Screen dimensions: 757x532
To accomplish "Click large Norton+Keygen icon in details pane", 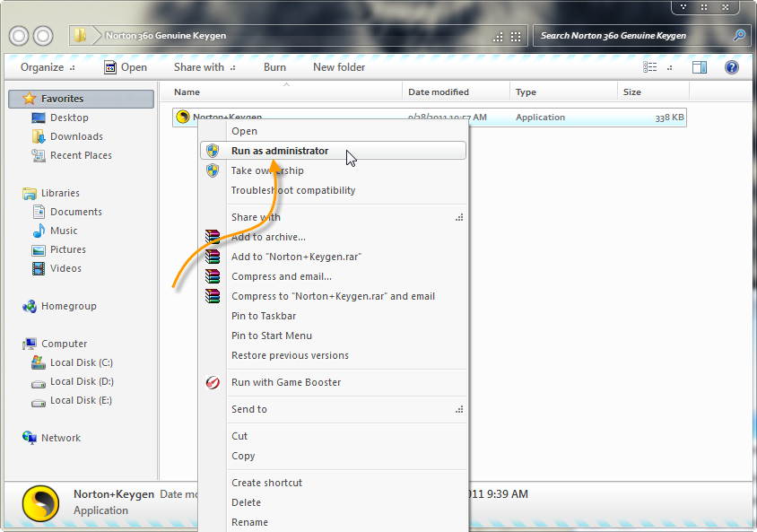I will click(x=40, y=504).
